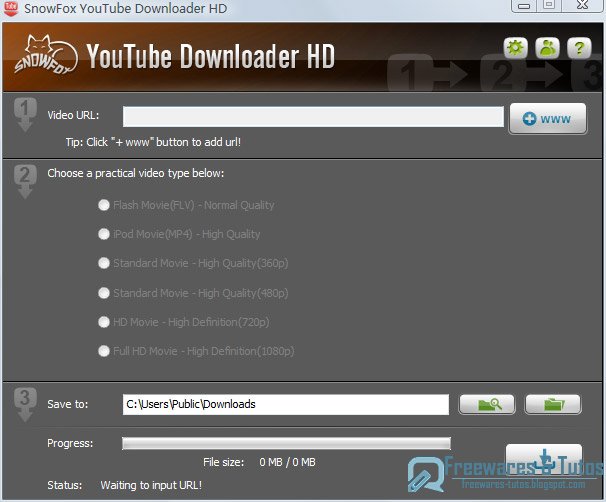Image resolution: width=606 pixels, height=502 pixels.
Task: Click the '+ www' add URL button
Action: 548,119
